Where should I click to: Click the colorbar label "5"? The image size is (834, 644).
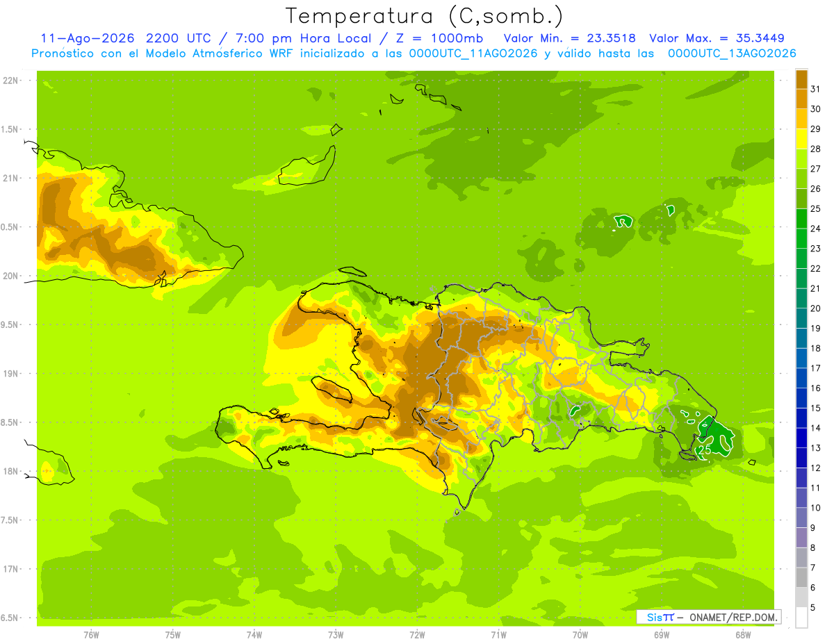[x=813, y=608]
